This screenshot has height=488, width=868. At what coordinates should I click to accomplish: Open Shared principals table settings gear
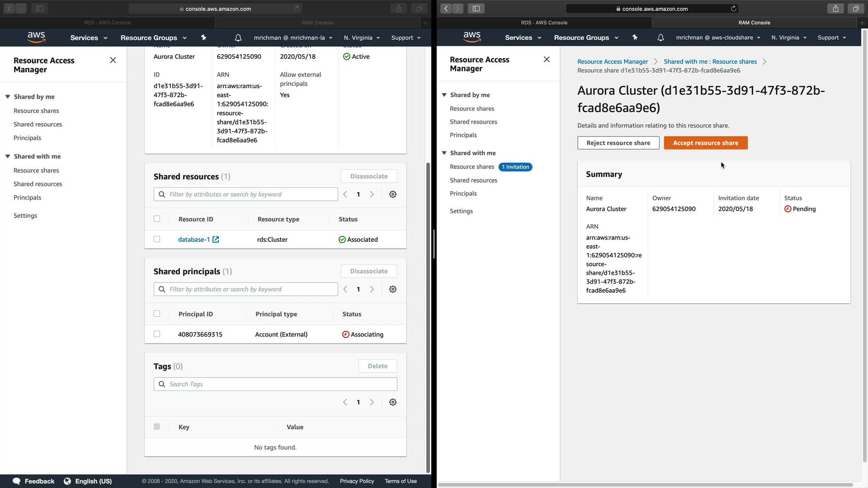coord(393,289)
